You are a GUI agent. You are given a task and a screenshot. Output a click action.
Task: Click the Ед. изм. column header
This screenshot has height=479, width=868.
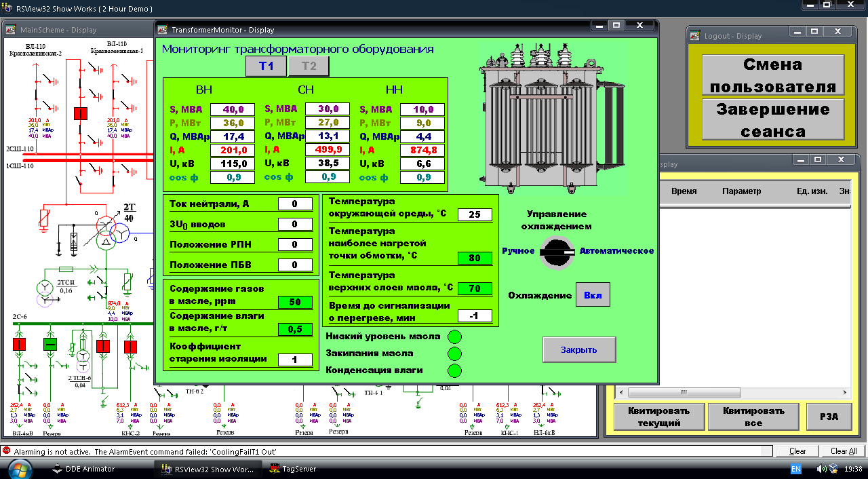(x=812, y=191)
